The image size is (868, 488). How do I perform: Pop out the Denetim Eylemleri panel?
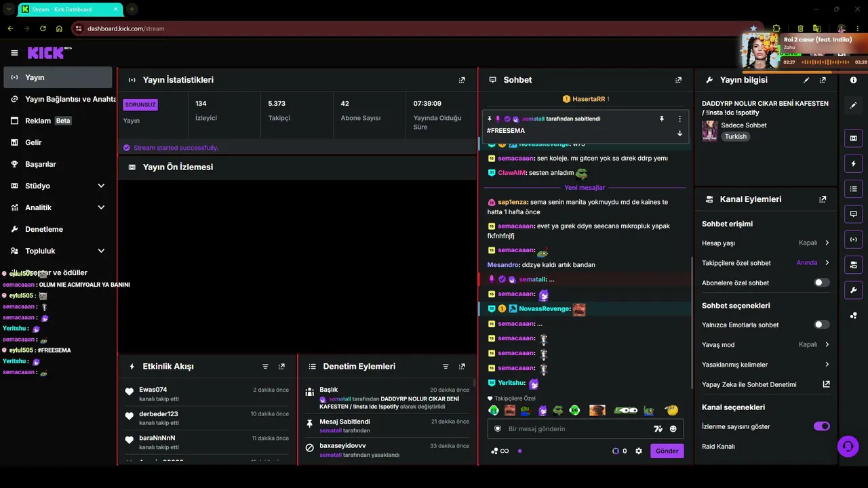coord(462,366)
